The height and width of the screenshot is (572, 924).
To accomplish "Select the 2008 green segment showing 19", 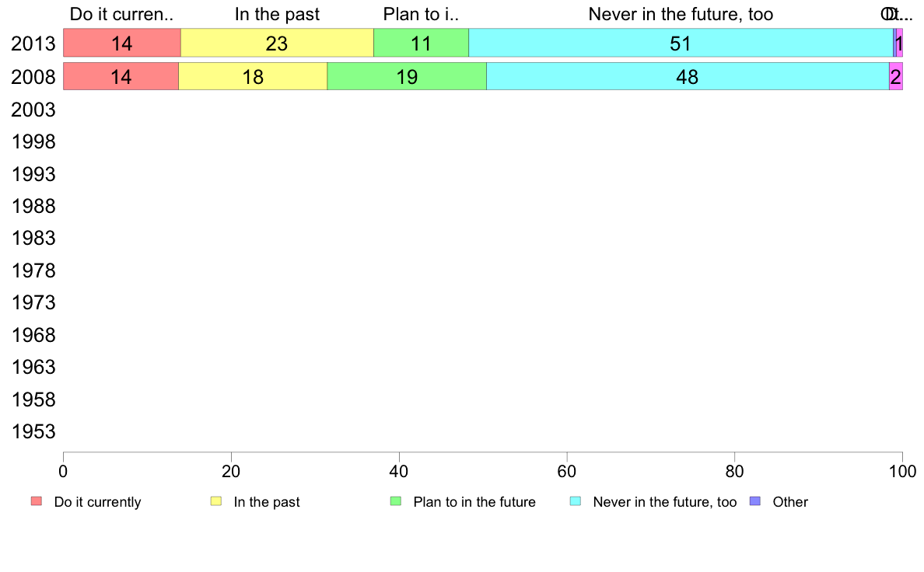I will (407, 77).
